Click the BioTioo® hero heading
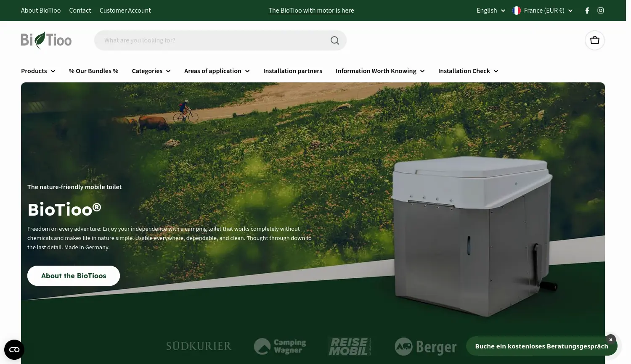This screenshot has width=631, height=364. (x=64, y=209)
